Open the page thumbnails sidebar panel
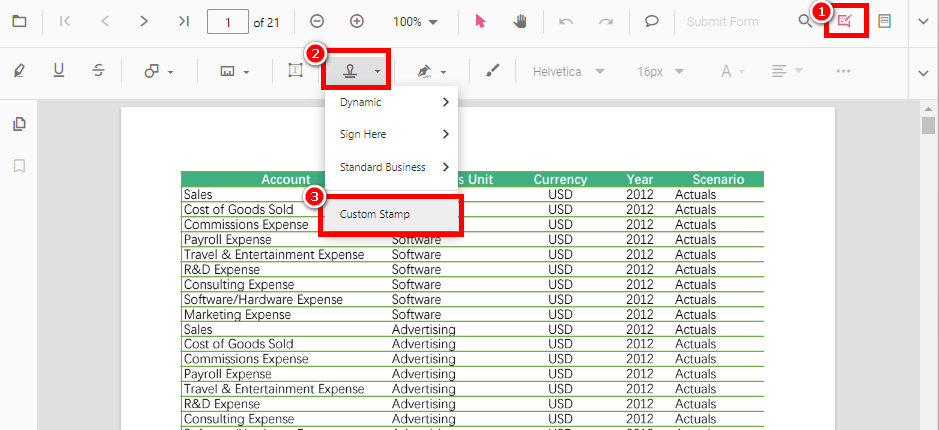939x430 pixels. (19, 124)
